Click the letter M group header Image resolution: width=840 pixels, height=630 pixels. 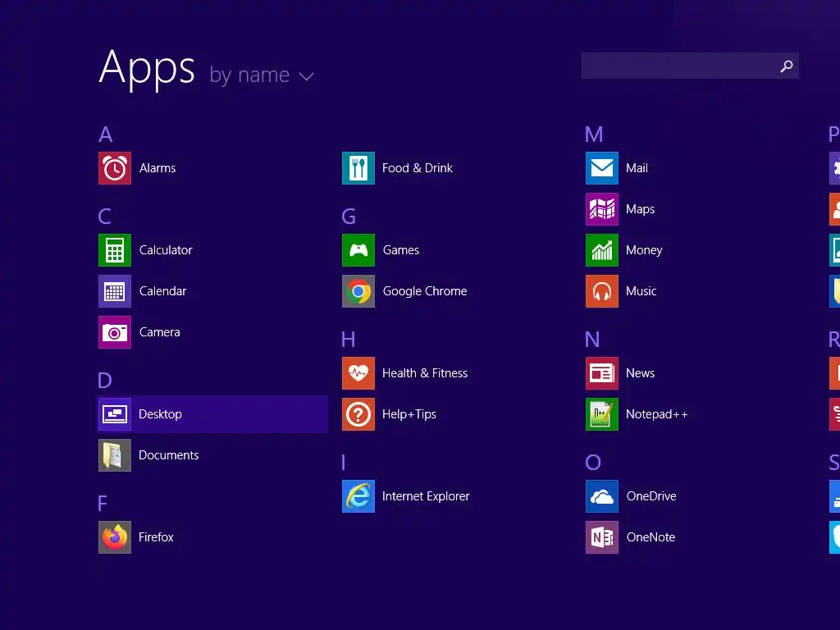click(x=594, y=135)
